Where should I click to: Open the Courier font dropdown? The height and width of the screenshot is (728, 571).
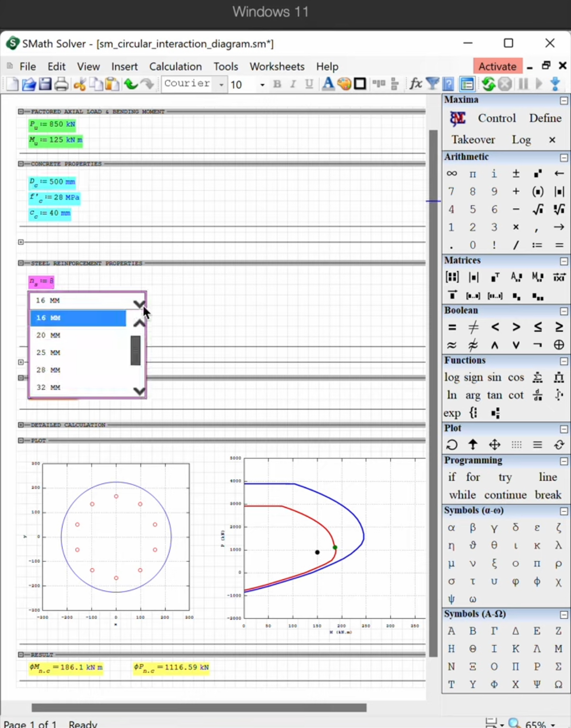click(221, 85)
